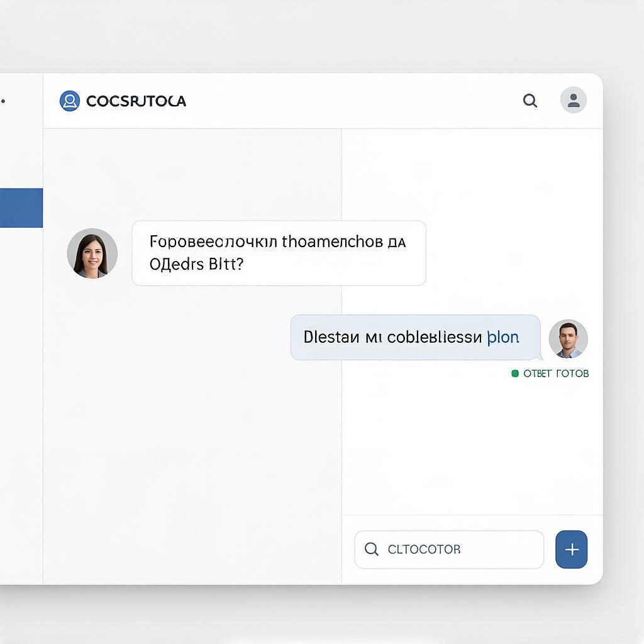Viewport: 644px width, 644px height.
Task: Click the 'ОТВЕТ ГОТОВ' status label
Action: (556, 374)
